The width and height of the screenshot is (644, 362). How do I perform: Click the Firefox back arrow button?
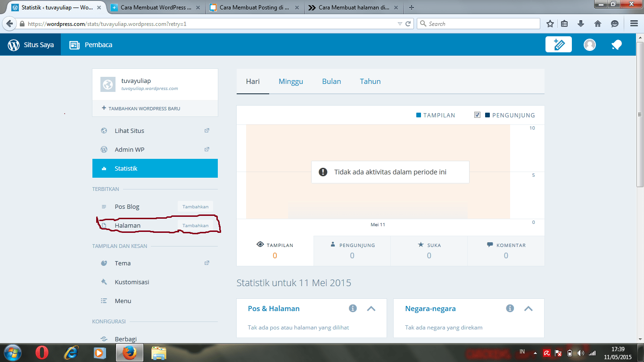click(9, 24)
